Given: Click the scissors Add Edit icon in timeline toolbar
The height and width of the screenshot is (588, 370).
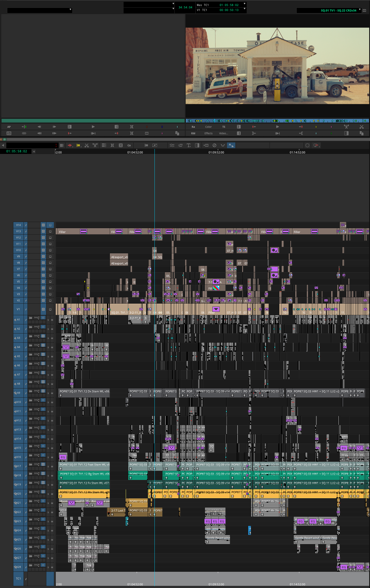Looking at the screenshot, I should (x=87, y=145).
